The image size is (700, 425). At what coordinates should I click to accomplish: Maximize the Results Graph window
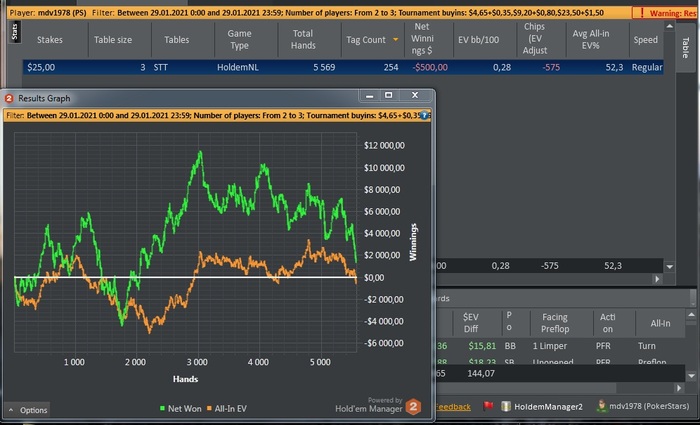click(388, 95)
